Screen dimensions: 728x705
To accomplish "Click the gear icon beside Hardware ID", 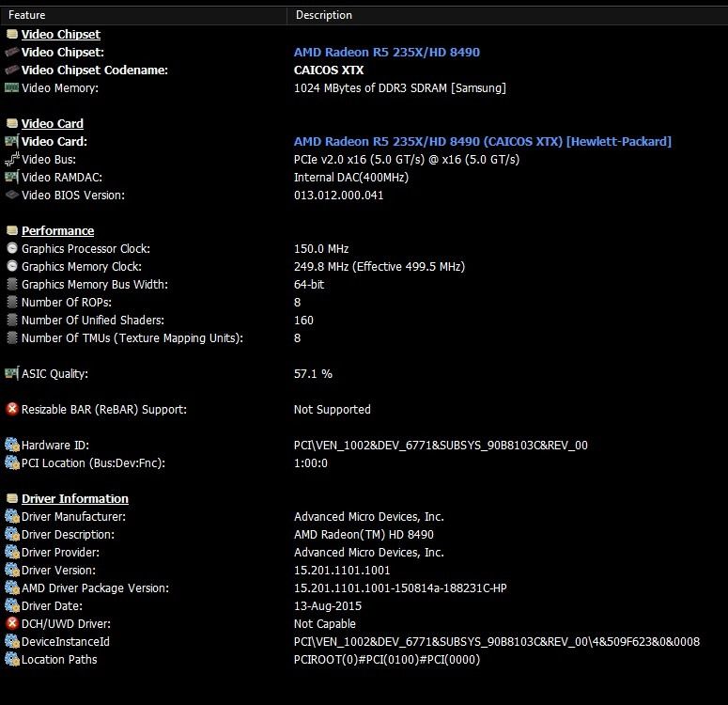I will point(12,445).
